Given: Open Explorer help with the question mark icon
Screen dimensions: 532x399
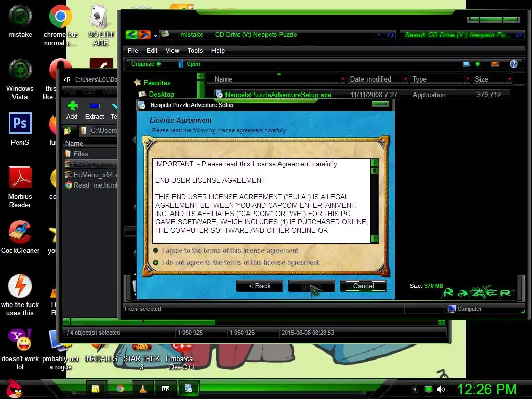Looking at the screenshot, I should [x=514, y=64].
